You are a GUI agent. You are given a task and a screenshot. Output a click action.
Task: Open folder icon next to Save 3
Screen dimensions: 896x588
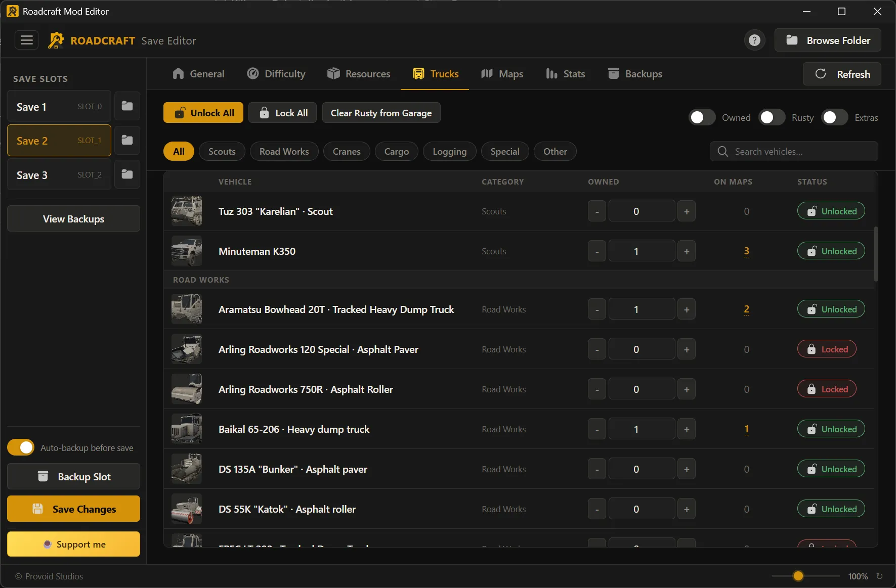point(127,174)
